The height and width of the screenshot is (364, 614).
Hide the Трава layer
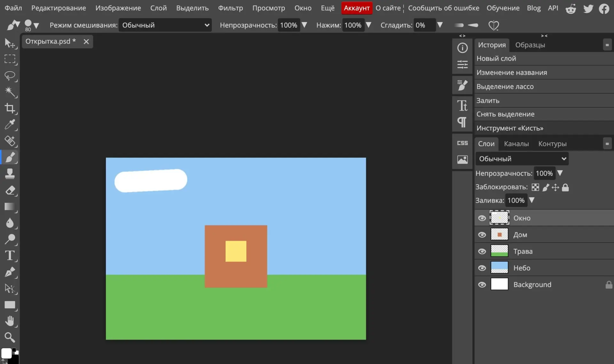coord(482,251)
